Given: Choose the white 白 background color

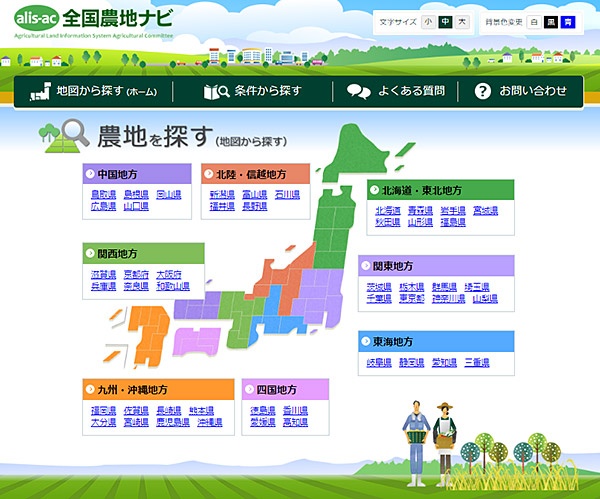Looking at the screenshot, I should pyautogui.click(x=534, y=22).
